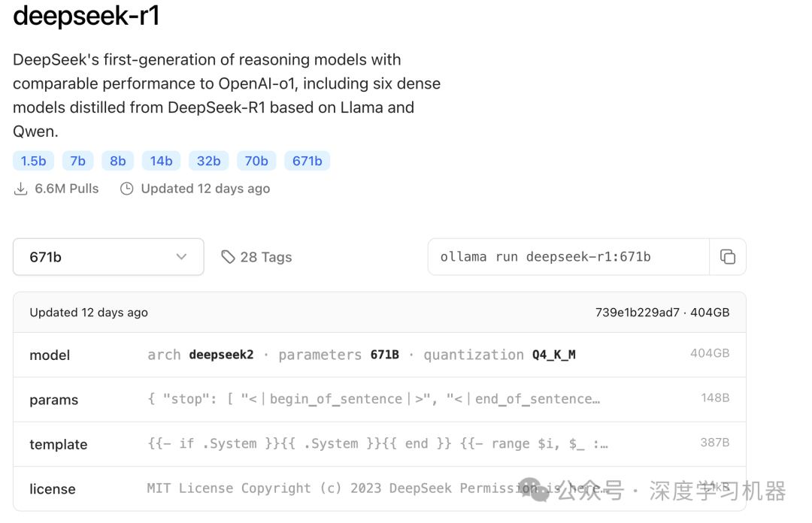
Task: Open the params file row
Action: pyautogui.click(x=380, y=399)
